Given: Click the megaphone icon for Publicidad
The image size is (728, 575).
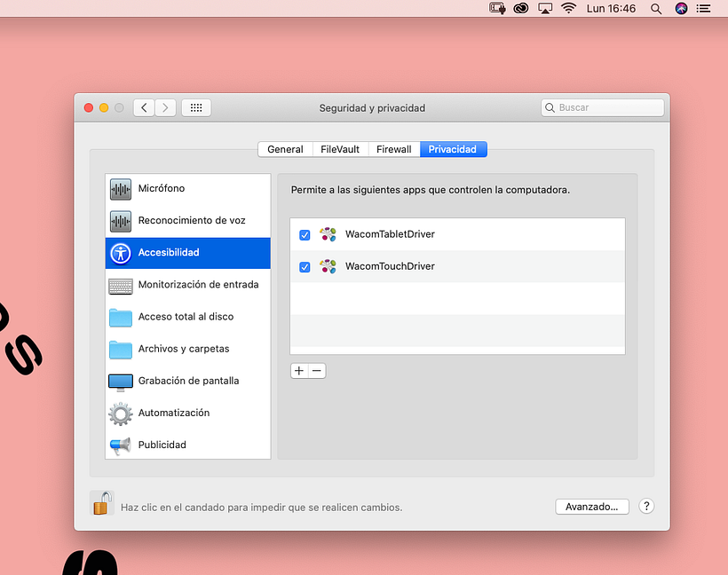Looking at the screenshot, I should [x=121, y=446].
